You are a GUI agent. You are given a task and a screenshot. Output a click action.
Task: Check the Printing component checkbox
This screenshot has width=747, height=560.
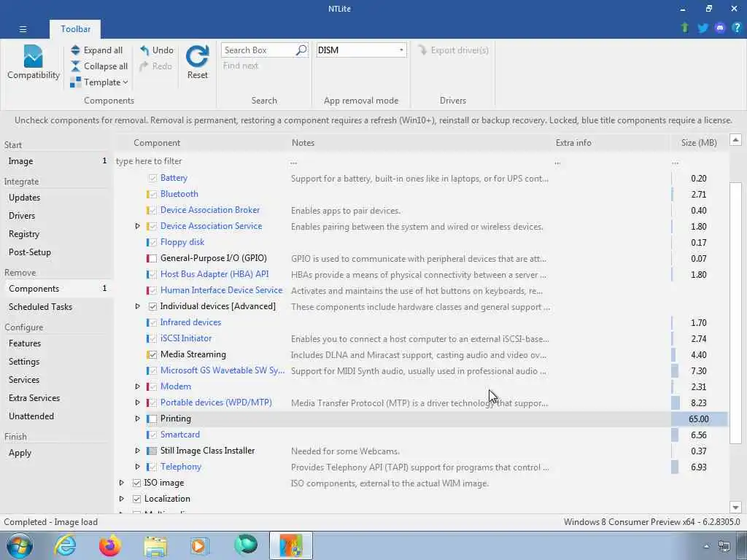[152, 419]
